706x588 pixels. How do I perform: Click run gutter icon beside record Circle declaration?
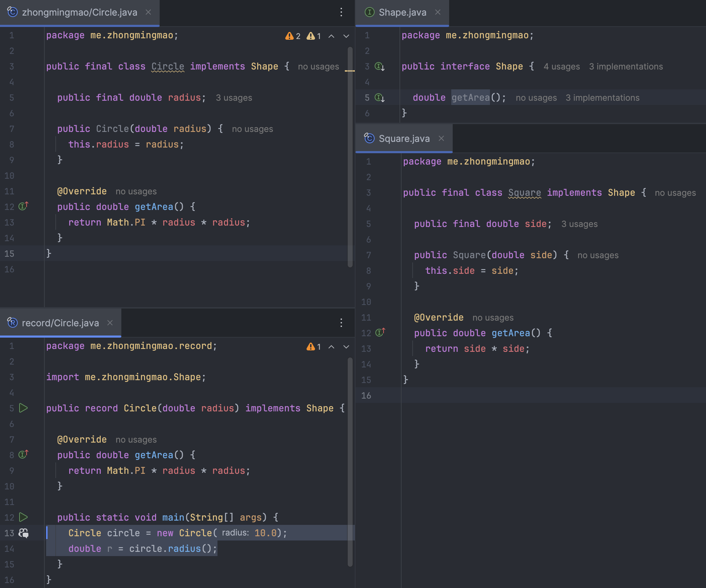coord(23,408)
